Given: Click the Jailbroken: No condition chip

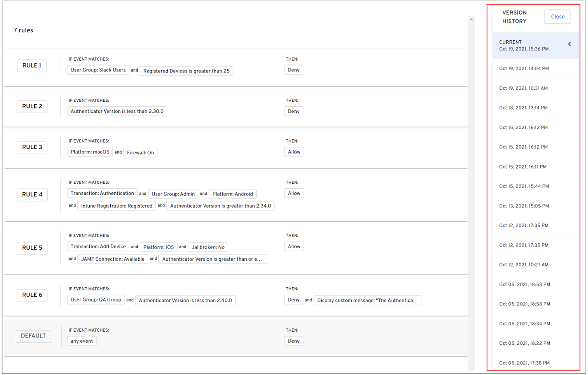Looking at the screenshot, I should point(208,247).
